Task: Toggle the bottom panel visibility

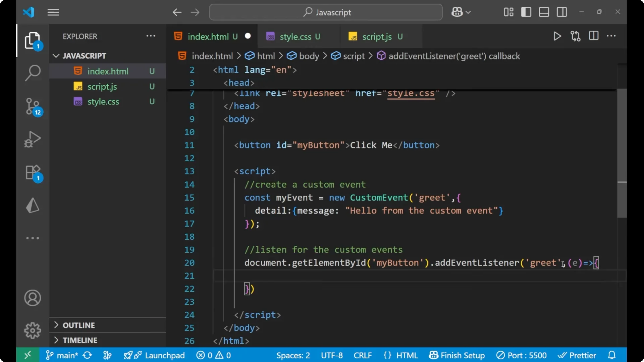Action: coord(544,12)
